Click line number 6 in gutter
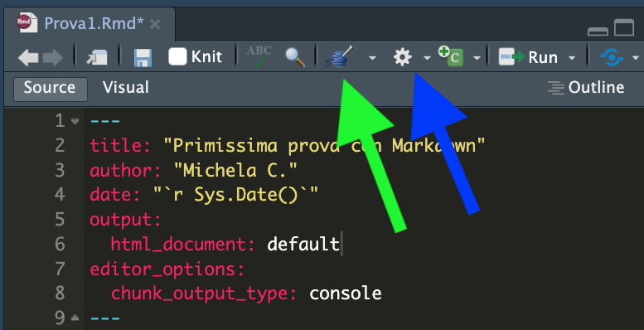Viewport: 644px width, 330px height. tap(60, 244)
